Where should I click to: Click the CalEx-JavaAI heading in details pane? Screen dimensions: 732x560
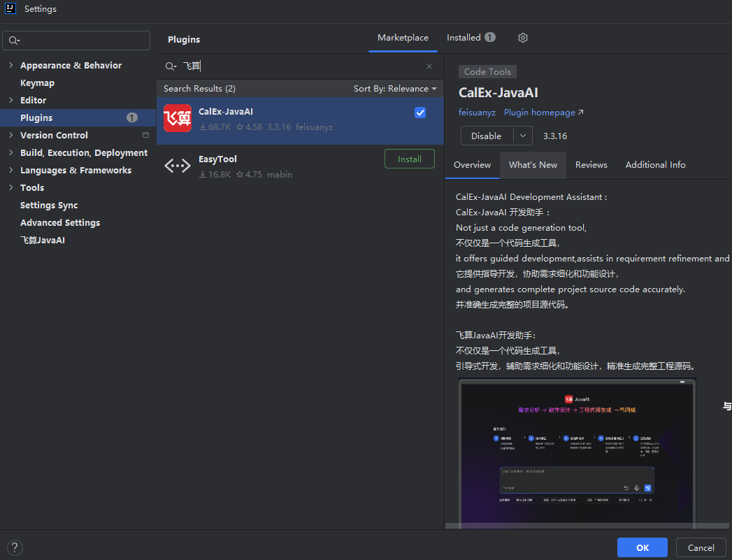pos(498,92)
